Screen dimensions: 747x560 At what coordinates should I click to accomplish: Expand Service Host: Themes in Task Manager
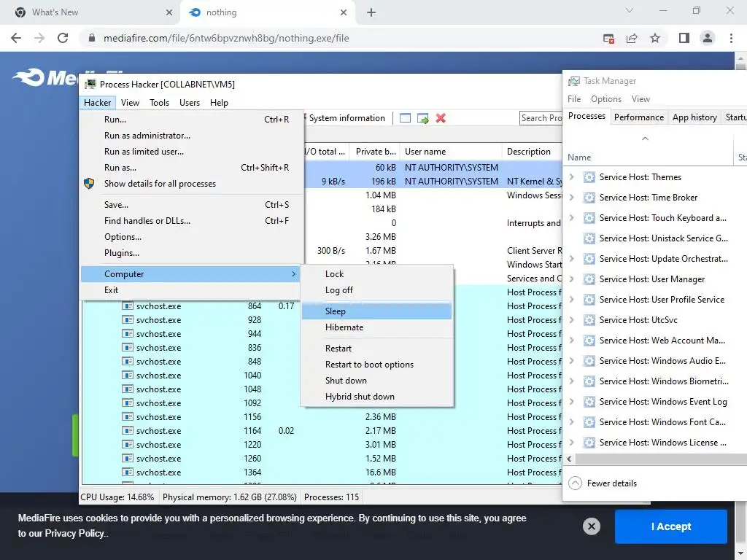(x=572, y=177)
